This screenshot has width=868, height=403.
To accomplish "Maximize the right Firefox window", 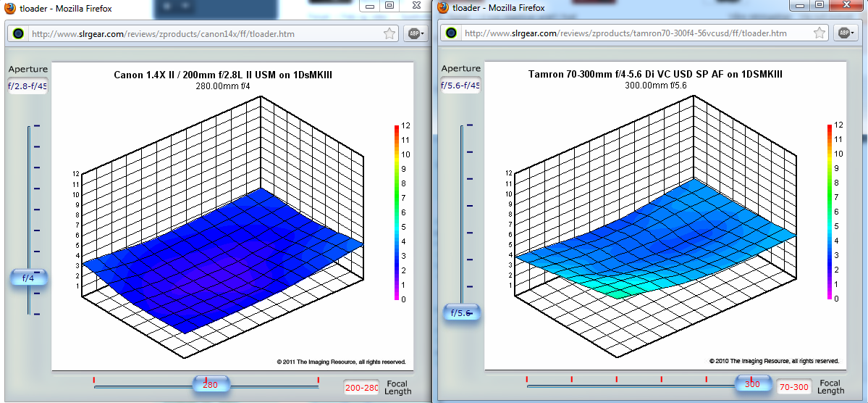I will click(820, 5).
